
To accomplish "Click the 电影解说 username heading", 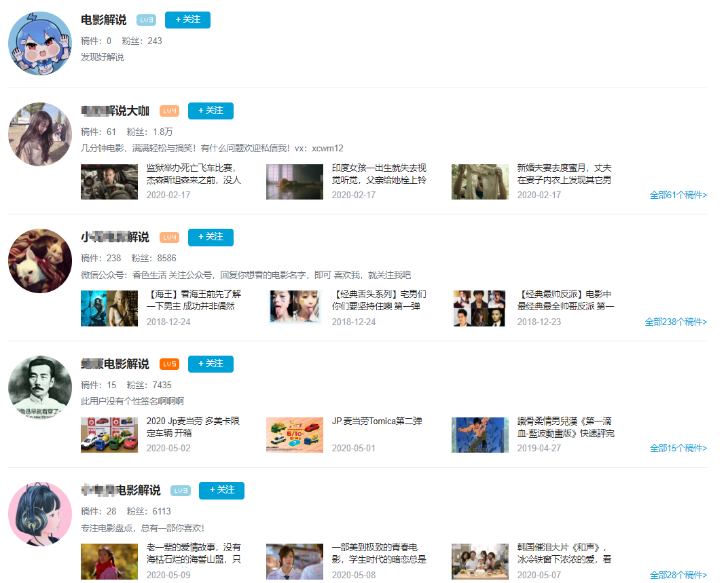I will (x=102, y=20).
